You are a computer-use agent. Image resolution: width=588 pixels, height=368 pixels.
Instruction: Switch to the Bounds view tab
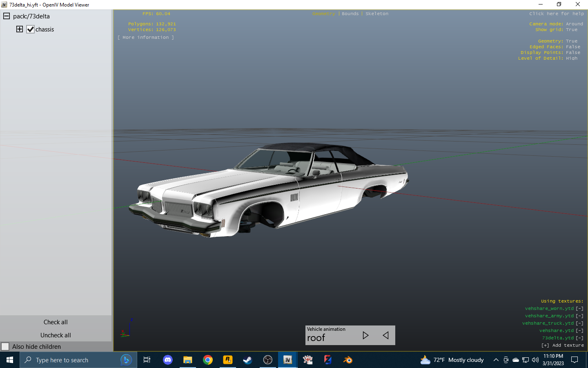[350, 13]
